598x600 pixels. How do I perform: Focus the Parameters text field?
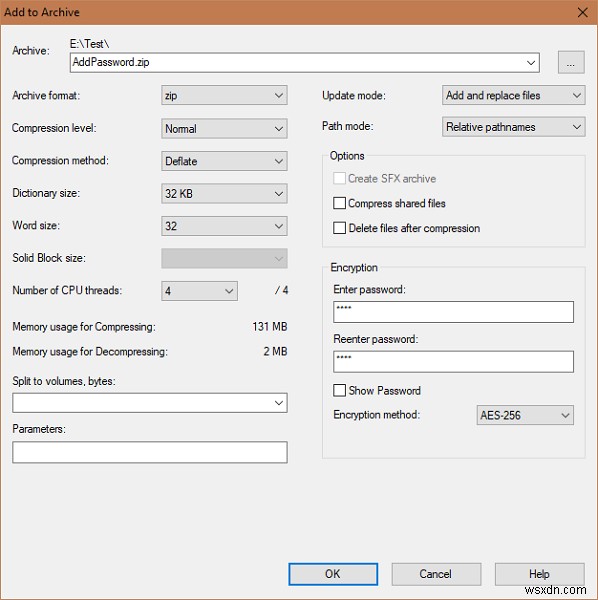pyautogui.click(x=150, y=452)
